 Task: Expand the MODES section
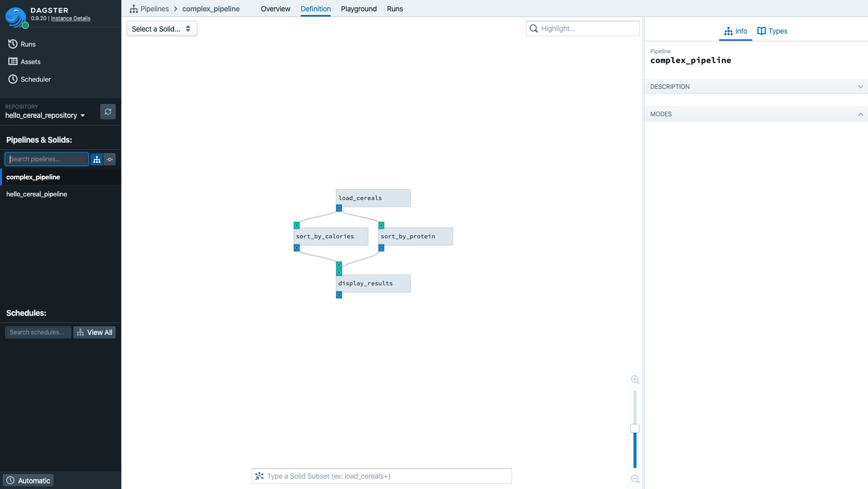[756, 114]
